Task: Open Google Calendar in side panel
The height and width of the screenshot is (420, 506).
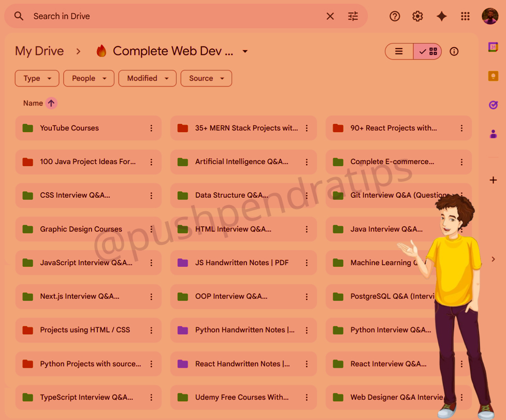Action: click(x=493, y=48)
